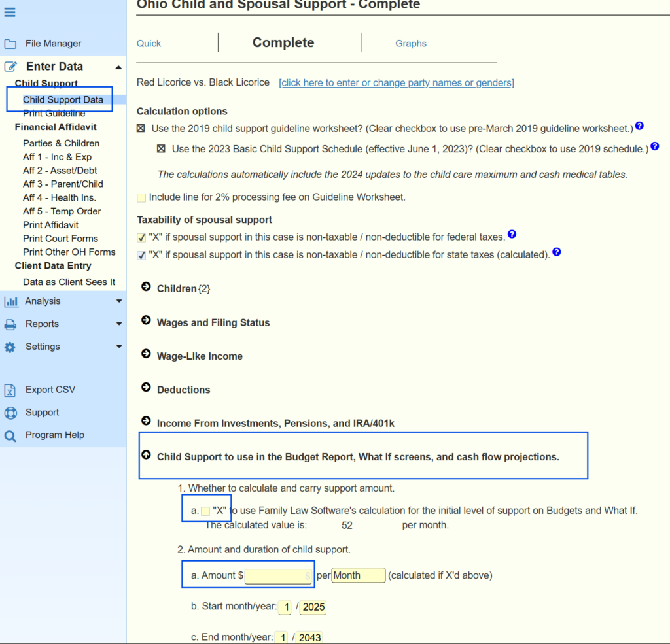Click the Red Licorice vs. Black Licorice text

[203, 82]
